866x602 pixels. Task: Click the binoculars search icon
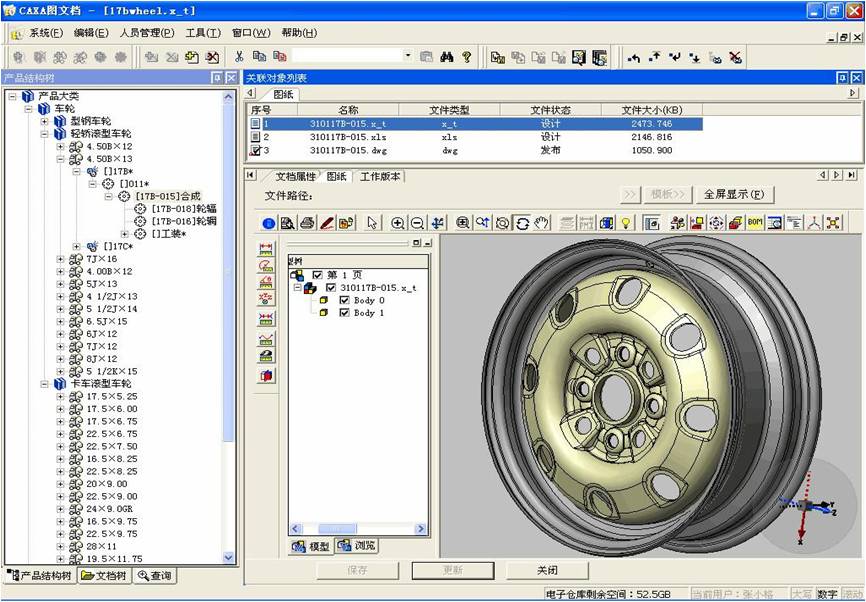point(447,57)
